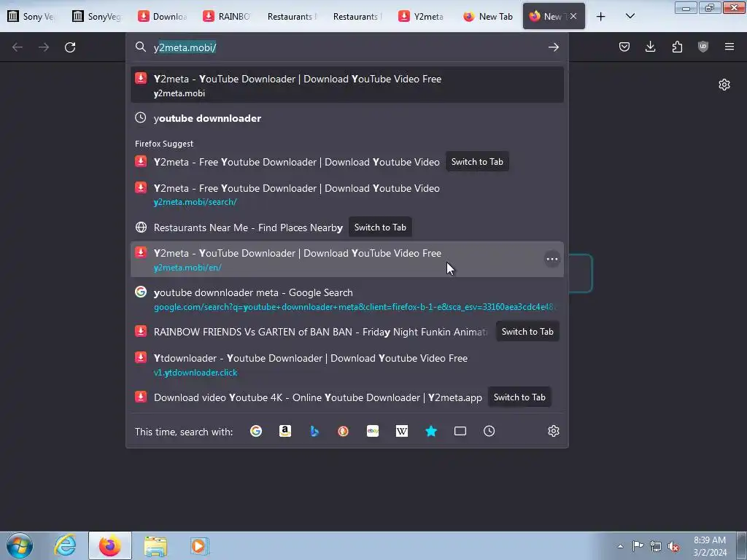
Task: Click the forward navigation arrow
Action: click(x=44, y=47)
